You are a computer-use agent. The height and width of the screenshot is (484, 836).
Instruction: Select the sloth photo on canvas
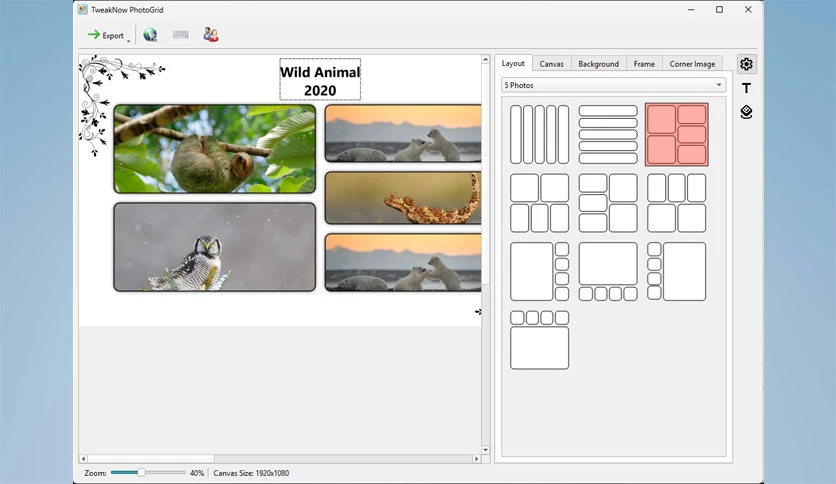[214, 149]
